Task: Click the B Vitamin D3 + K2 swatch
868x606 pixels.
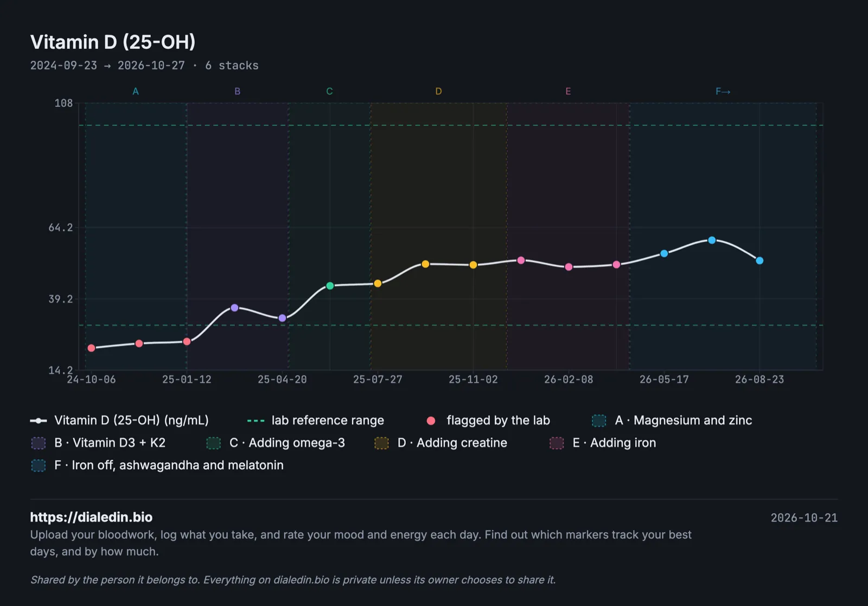Action: pos(39,443)
